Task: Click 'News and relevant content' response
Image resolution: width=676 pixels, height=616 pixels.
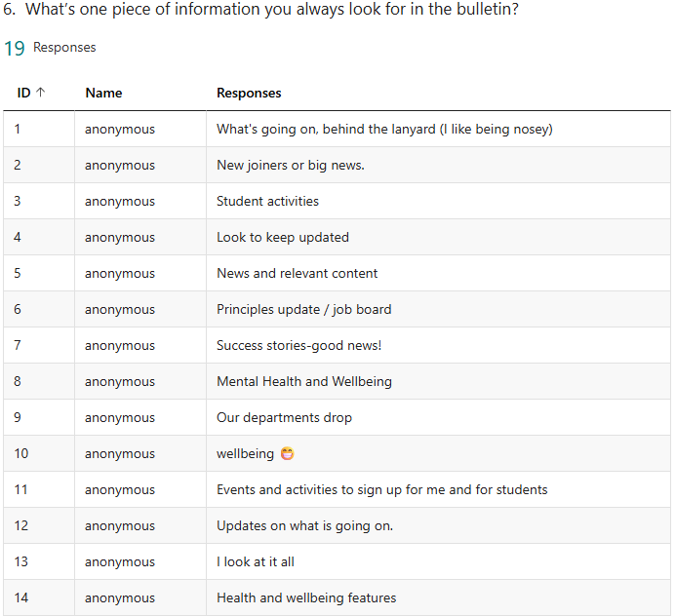Action: tap(297, 274)
